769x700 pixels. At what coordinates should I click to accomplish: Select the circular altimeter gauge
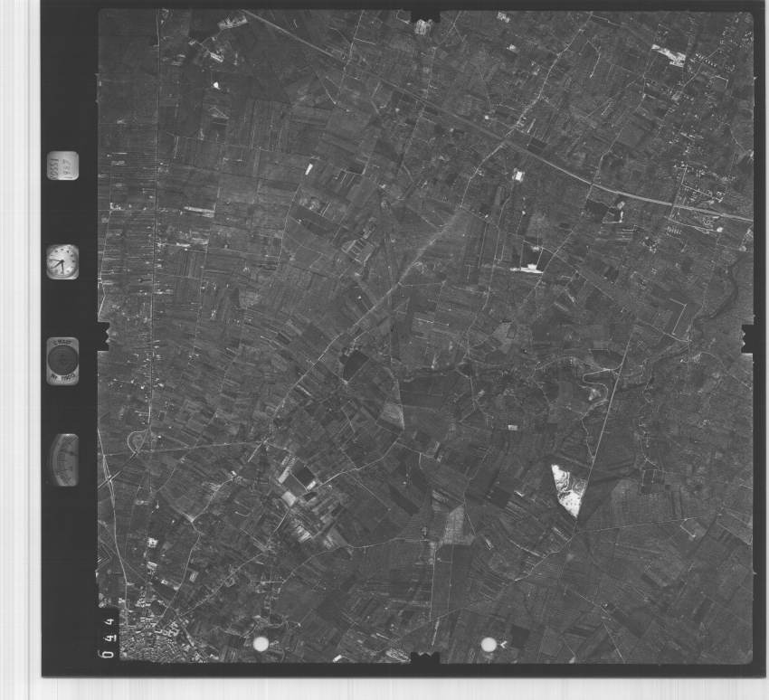tap(62, 361)
